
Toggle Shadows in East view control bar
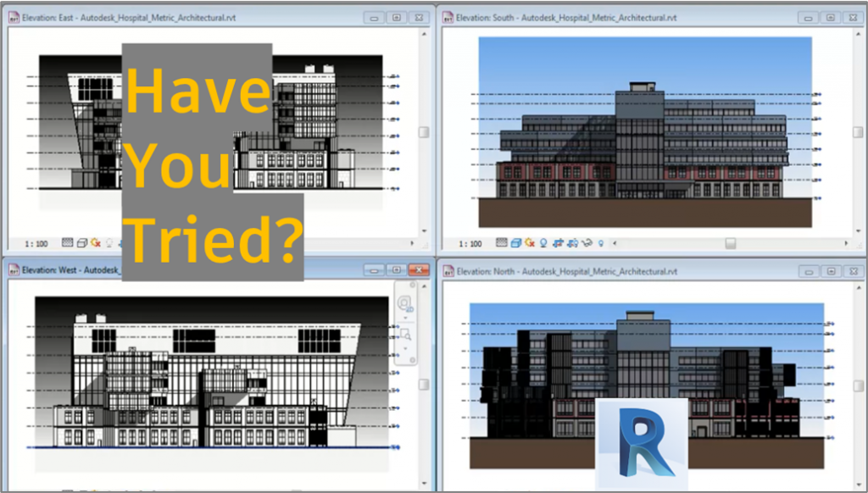[x=109, y=243]
